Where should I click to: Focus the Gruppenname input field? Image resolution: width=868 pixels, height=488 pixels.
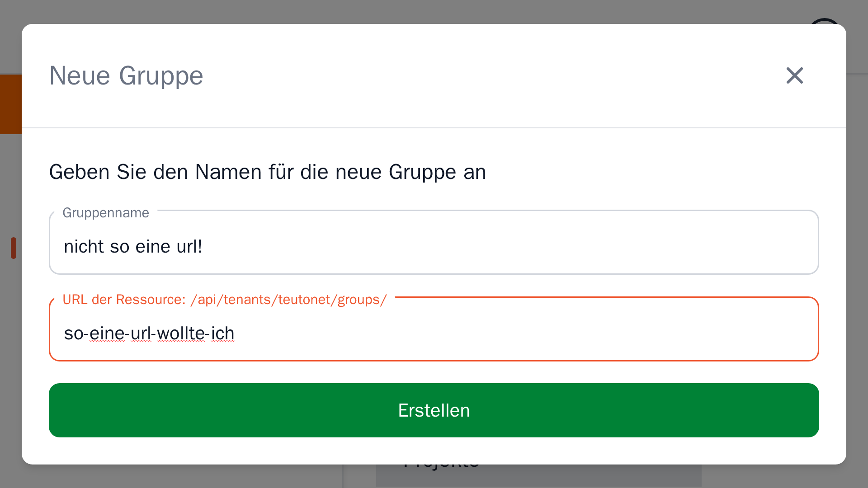click(434, 246)
